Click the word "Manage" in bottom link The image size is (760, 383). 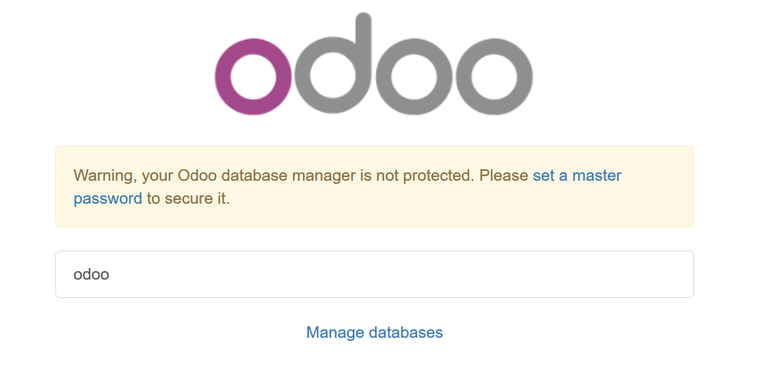[335, 332]
